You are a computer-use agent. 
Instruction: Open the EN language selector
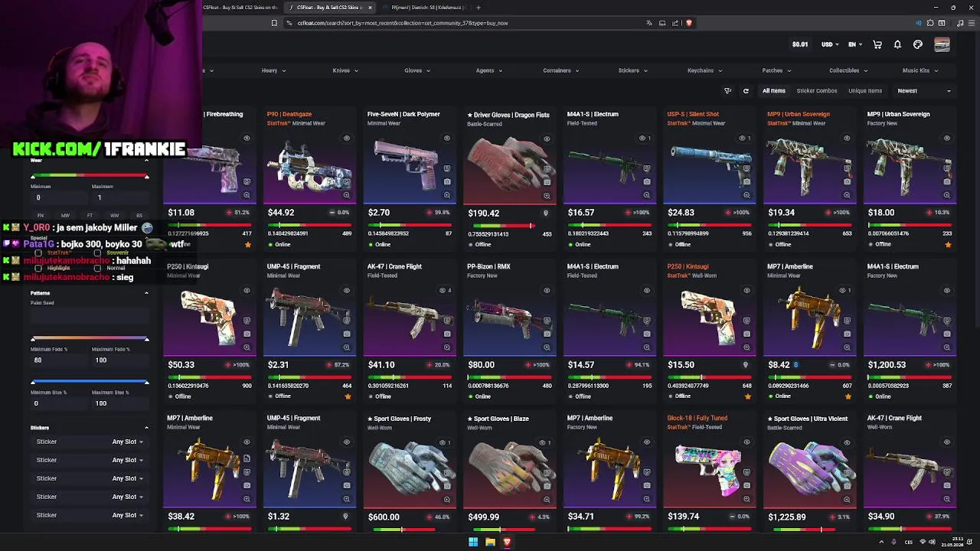point(855,44)
